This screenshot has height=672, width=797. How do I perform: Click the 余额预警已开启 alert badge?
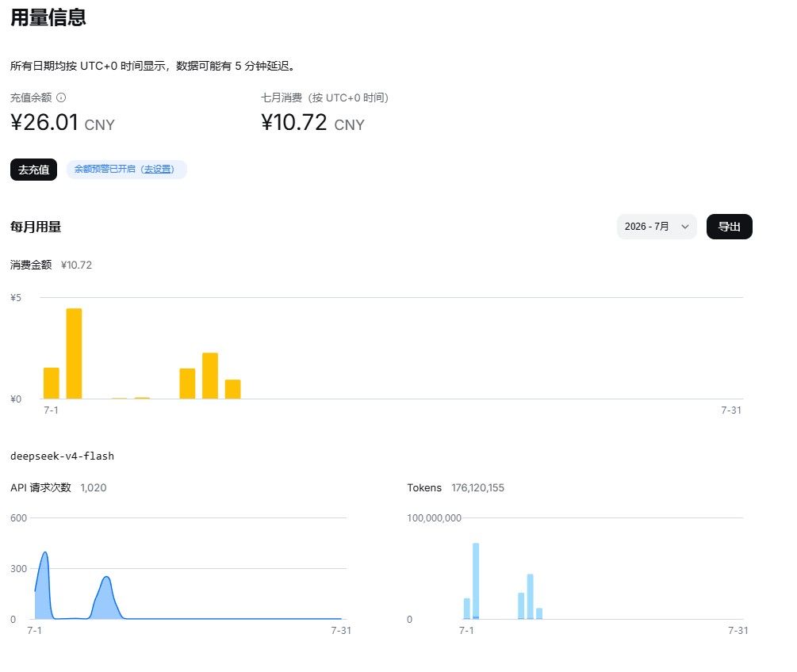pos(127,169)
